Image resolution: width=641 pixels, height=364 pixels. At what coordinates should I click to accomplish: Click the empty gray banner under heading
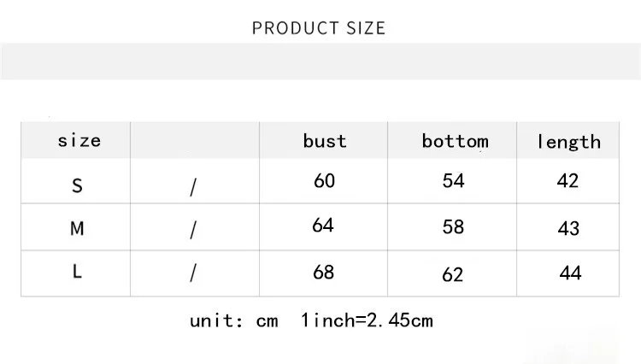pyautogui.click(x=320, y=62)
